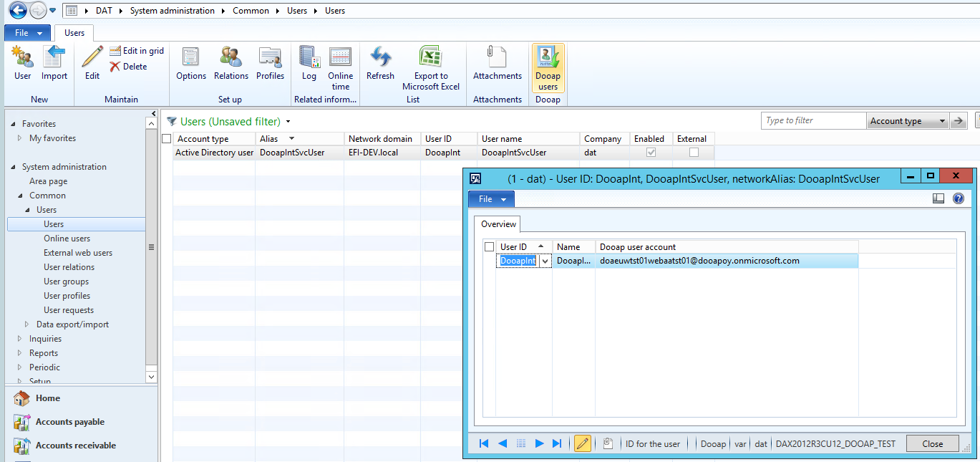This screenshot has height=462, width=980.
Task: Expand the Inquiries tree node
Action: coord(19,339)
